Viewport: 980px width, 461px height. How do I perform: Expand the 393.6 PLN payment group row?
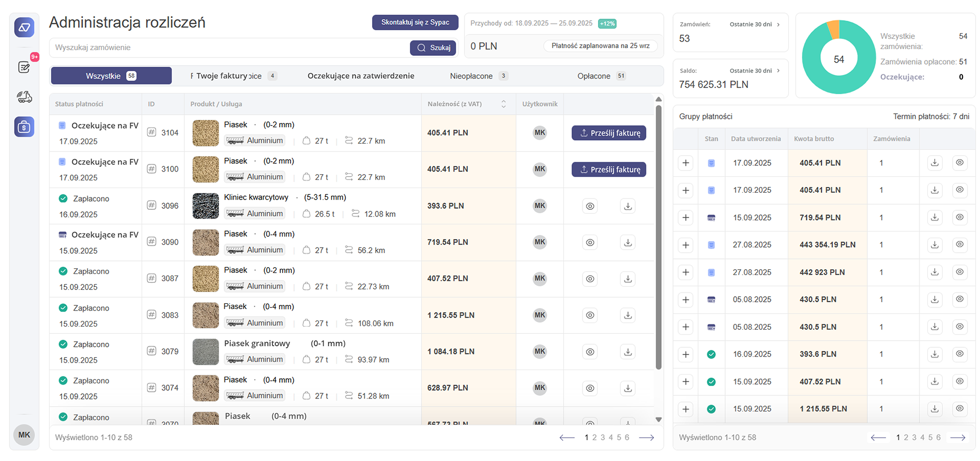[685, 355]
